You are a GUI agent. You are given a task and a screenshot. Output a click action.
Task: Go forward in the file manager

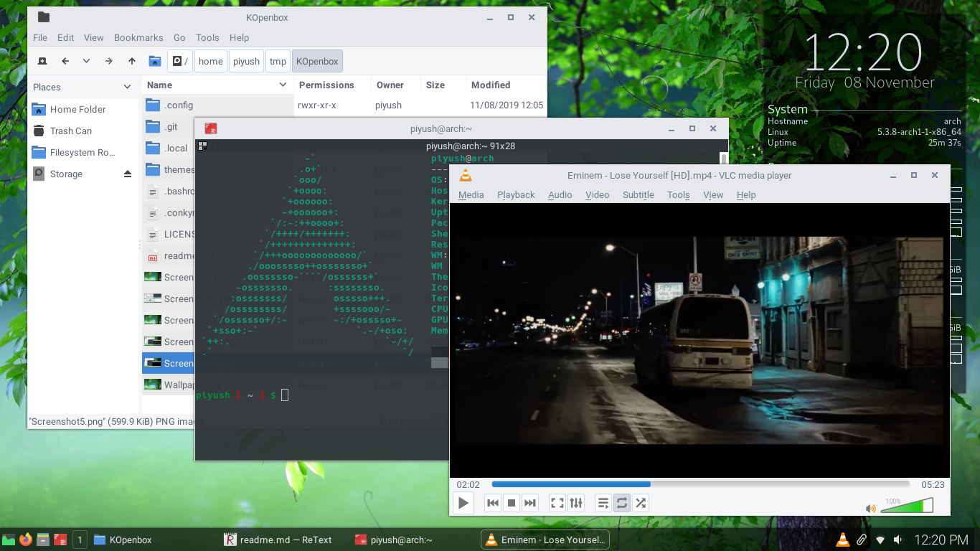point(109,61)
